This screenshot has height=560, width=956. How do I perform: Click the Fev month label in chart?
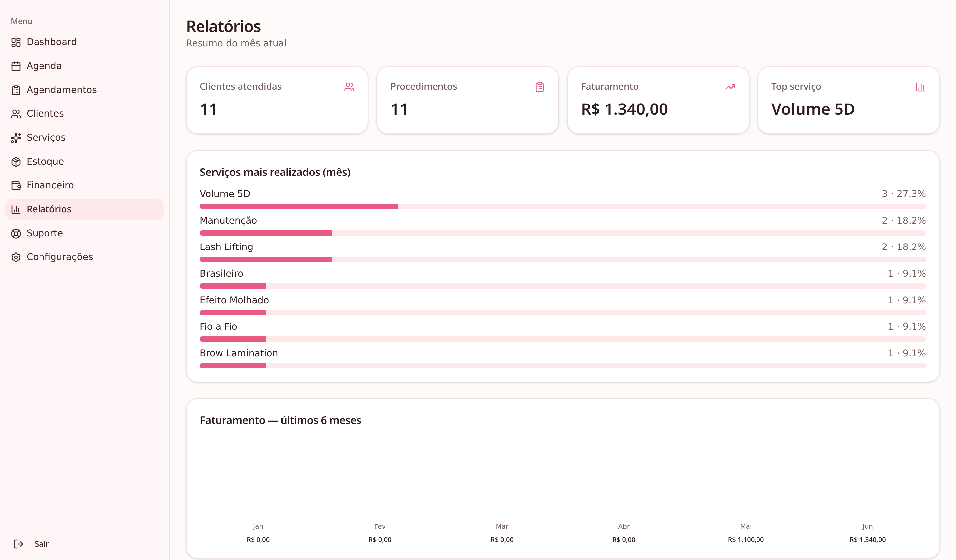point(380,526)
